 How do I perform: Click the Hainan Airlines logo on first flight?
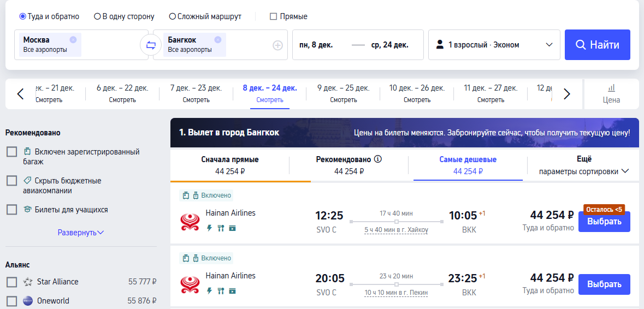pos(190,222)
